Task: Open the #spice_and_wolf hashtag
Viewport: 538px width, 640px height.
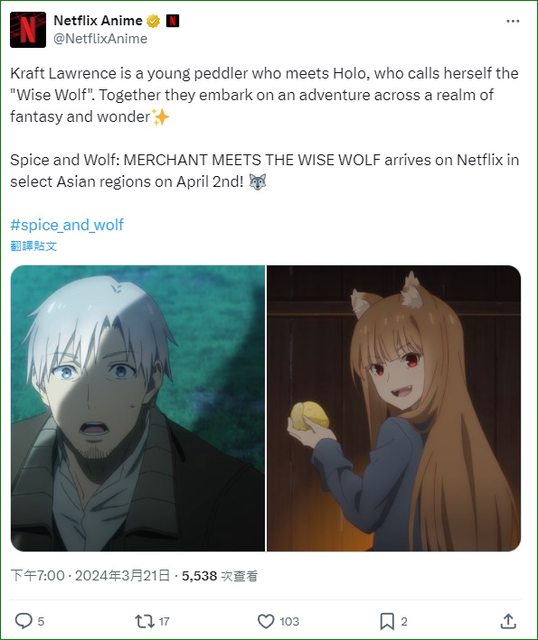Action: 67,225
